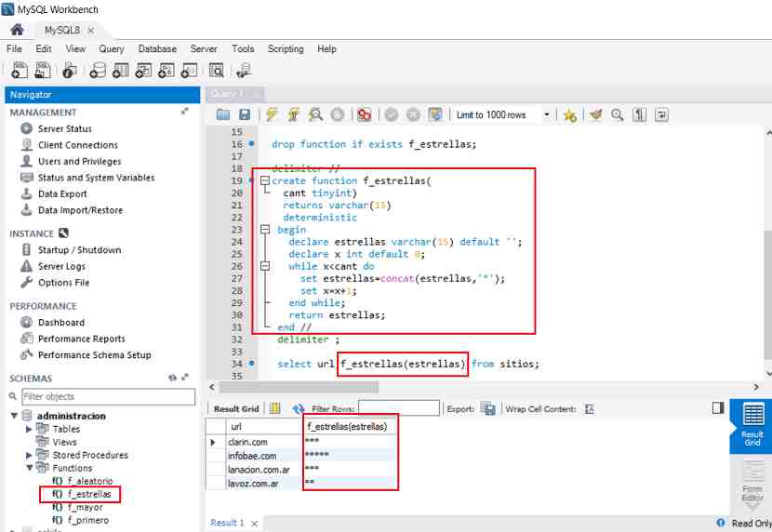Create a new stored procedure icon
This screenshot has width=772, height=532.
coord(166,71)
